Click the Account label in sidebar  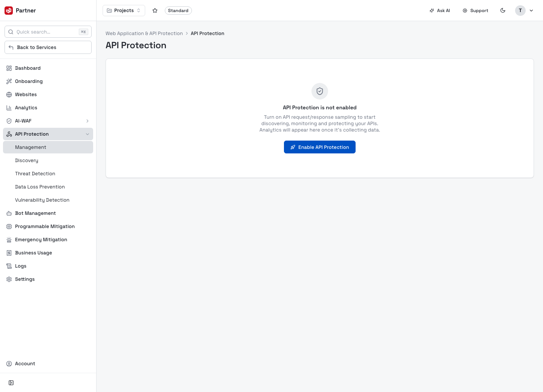[25, 364]
